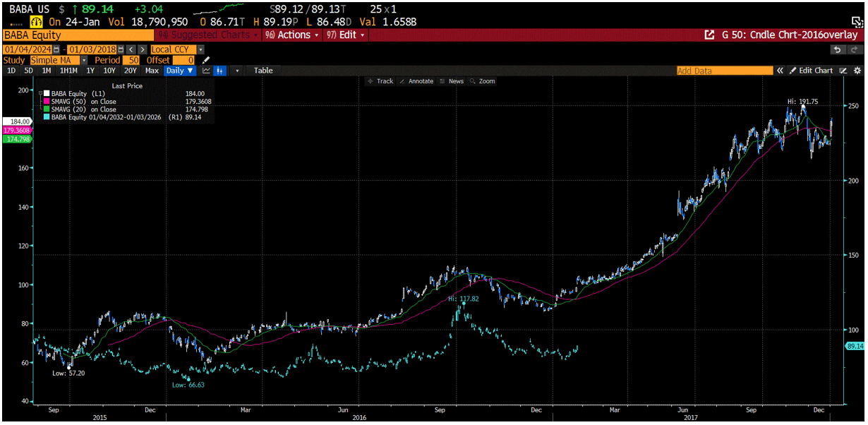Open the Actions menu
Image resolution: width=868 pixels, height=425 pixels.
click(x=293, y=35)
